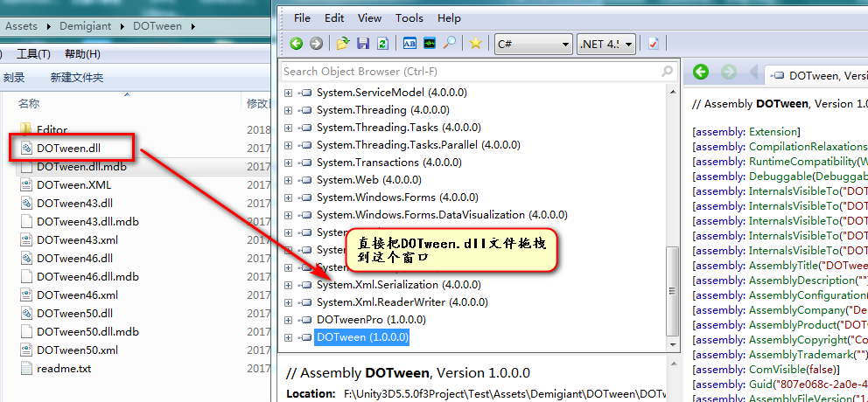Click Demigiant in the Explorer breadcrumb
The width and height of the screenshot is (868, 402).
pos(85,26)
